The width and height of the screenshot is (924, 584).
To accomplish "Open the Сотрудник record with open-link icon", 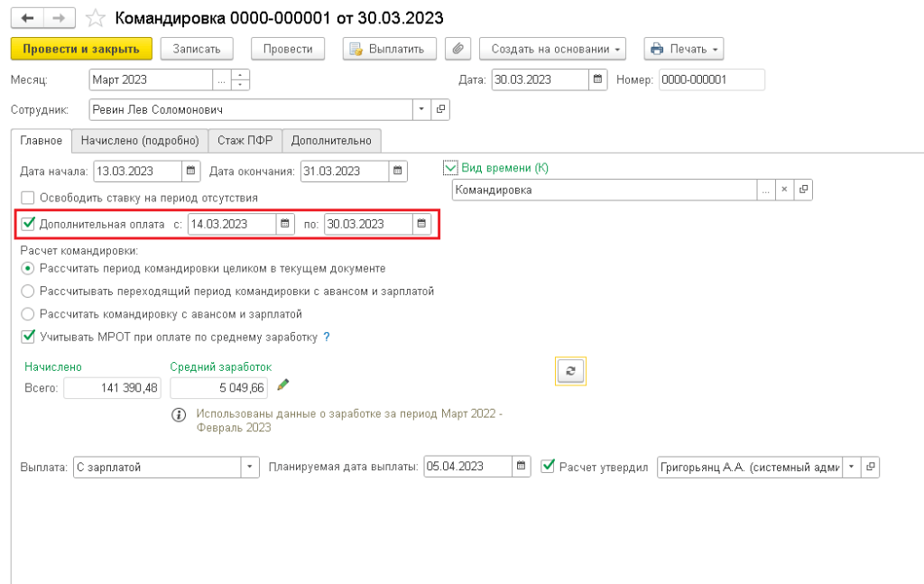I will click(440, 109).
